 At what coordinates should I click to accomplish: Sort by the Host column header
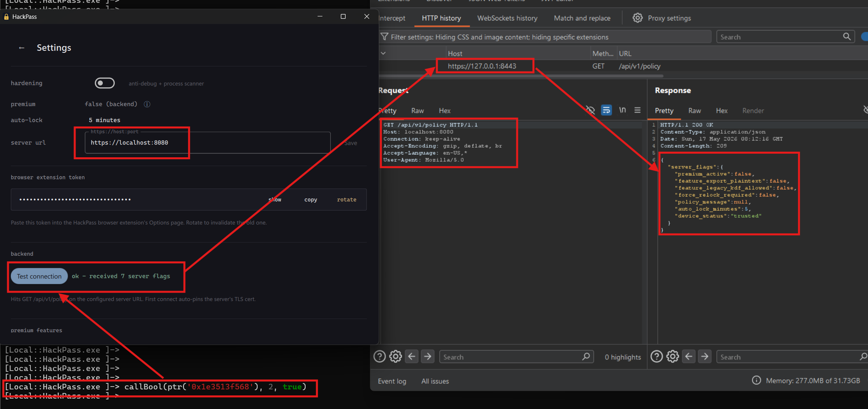[x=455, y=54]
